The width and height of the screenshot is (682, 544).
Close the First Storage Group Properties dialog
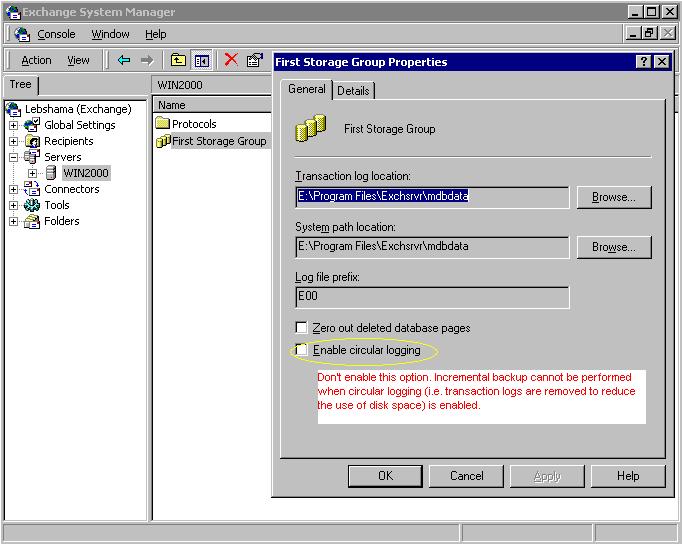[662, 62]
